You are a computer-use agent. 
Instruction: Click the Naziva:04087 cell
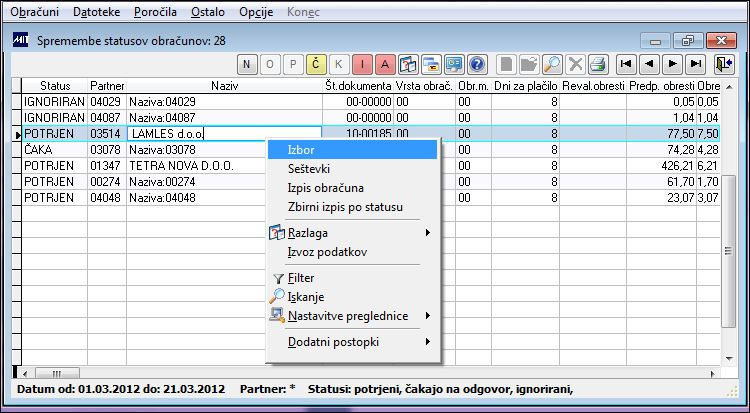224,118
